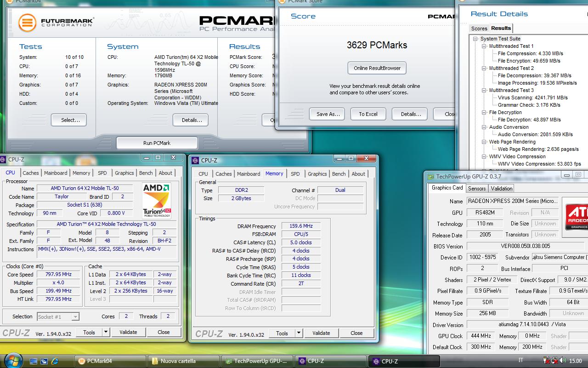
Task: Select File Compression 4.330 MB/s result
Action: (x=530, y=53)
